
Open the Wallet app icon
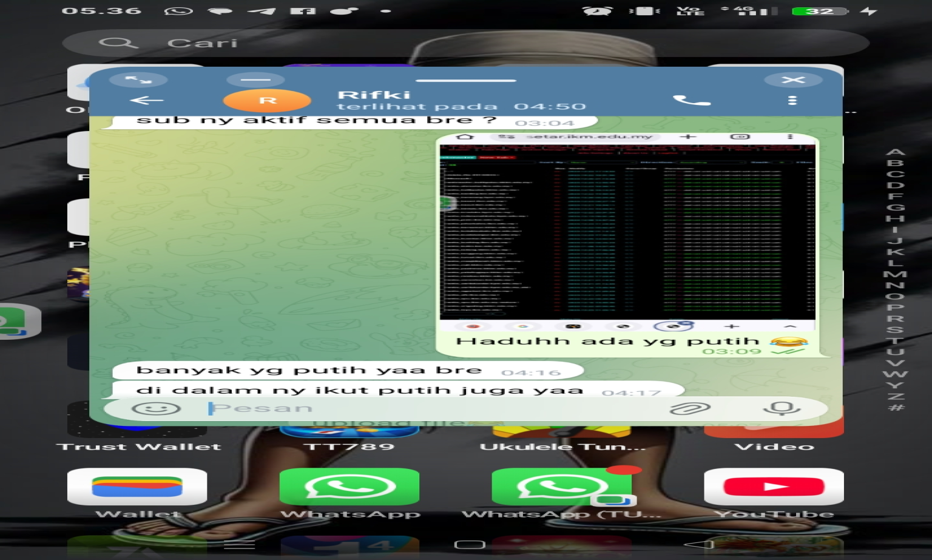pyautogui.click(x=137, y=487)
